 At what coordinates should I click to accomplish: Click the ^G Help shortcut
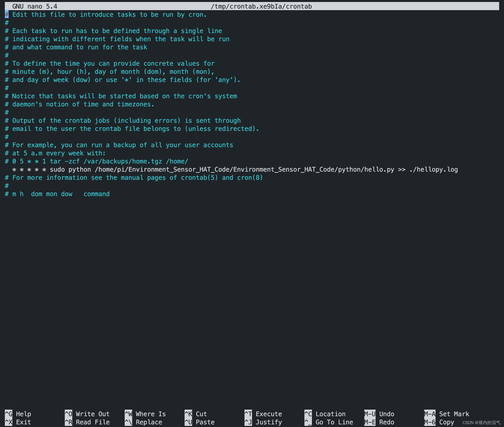[x=18, y=414]
